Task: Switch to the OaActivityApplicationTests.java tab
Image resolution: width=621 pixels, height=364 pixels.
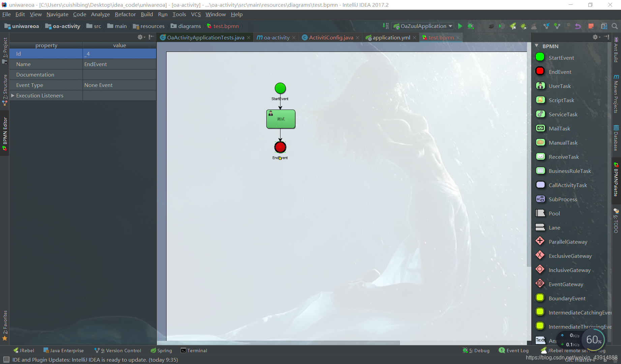Action: coord(205,37)
